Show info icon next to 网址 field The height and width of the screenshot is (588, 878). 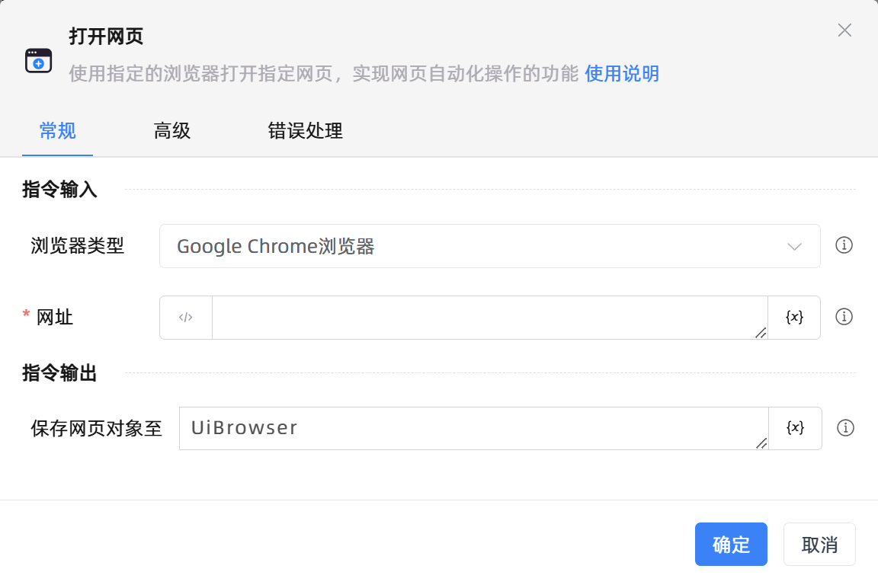point(844,317)
